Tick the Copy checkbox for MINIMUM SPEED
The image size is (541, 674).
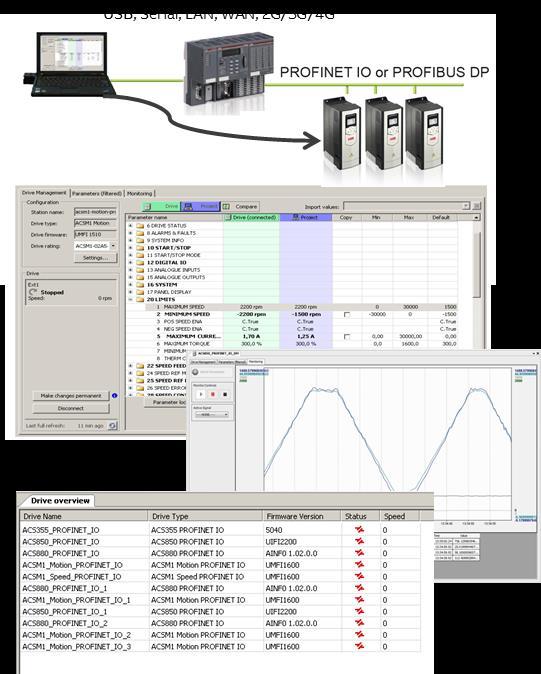point(347,315)
